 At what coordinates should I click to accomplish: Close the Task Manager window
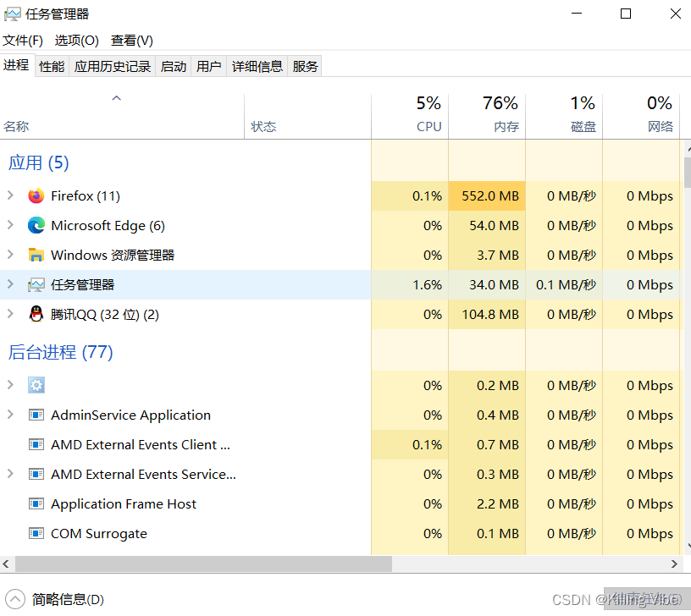[675, 14]
